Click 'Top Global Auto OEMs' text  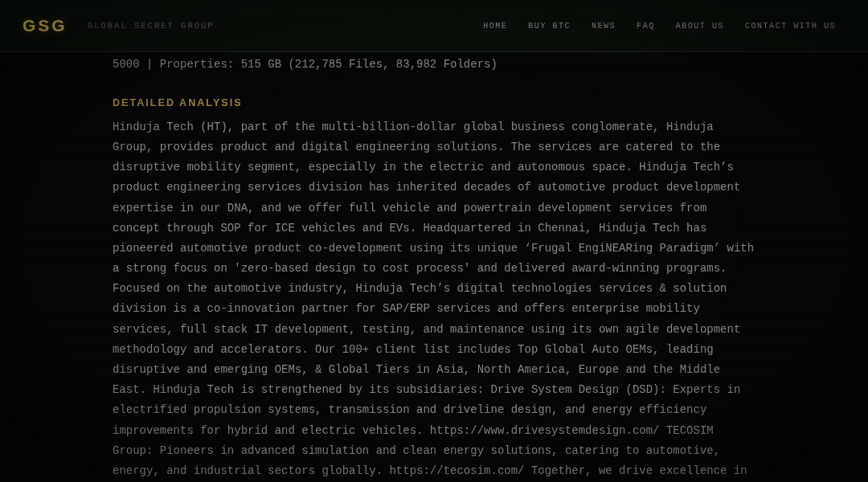pos(585,349)
